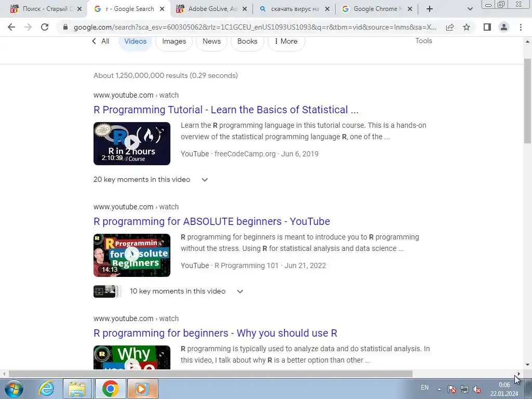Click the vertical scrollbar down arrow
The width and height of the screenshot is (532, 399).
coord(527,365)
